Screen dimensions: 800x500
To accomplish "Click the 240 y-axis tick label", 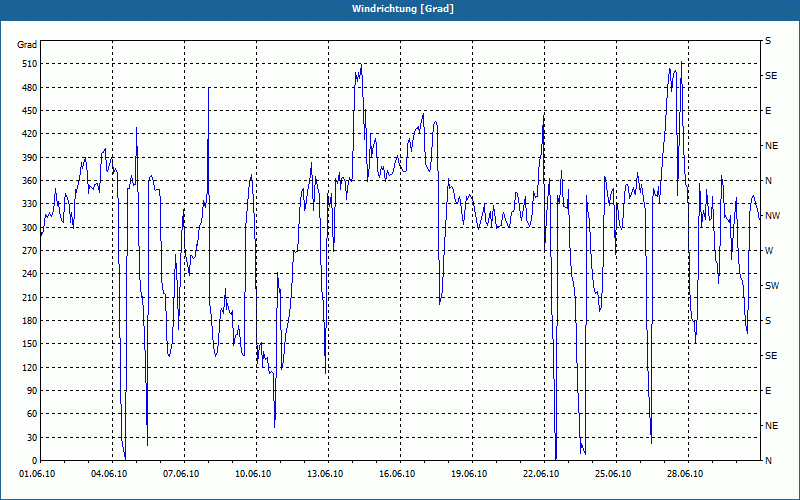I will pyautogui.click(x=30, y=274).
